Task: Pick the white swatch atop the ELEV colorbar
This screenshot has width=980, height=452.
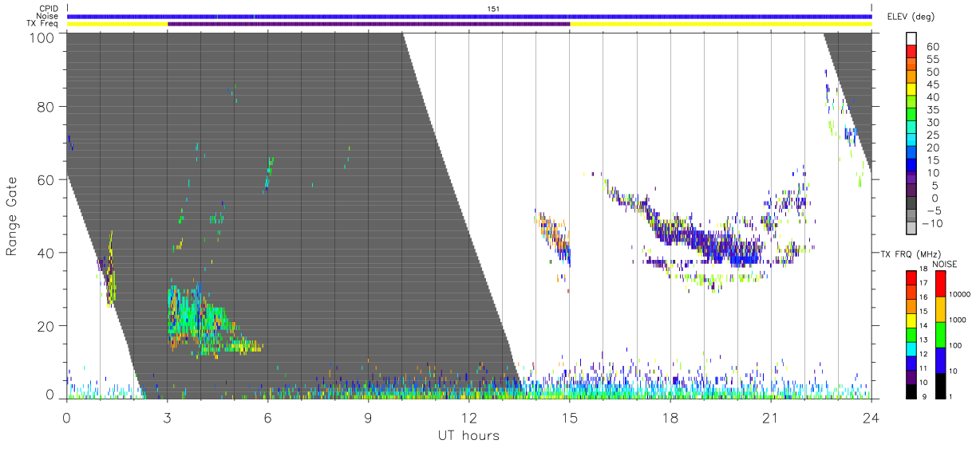Action: point(912,40)
